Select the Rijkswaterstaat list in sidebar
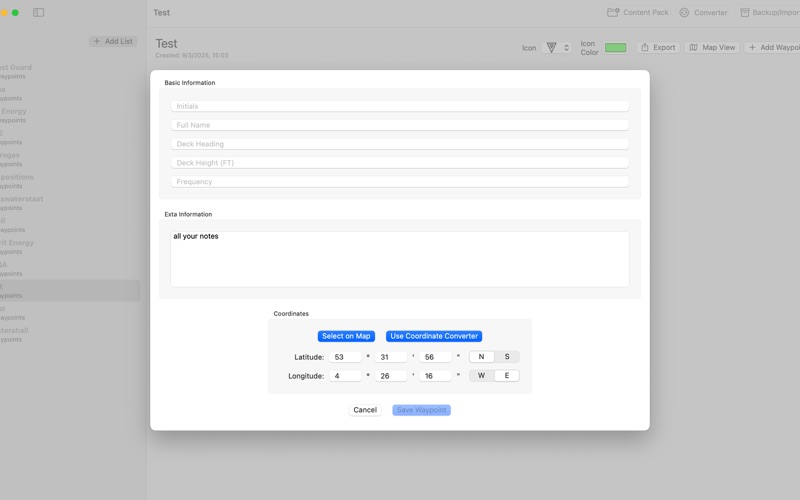The width and height of the screenshot is (800, 500). (70, 203)
